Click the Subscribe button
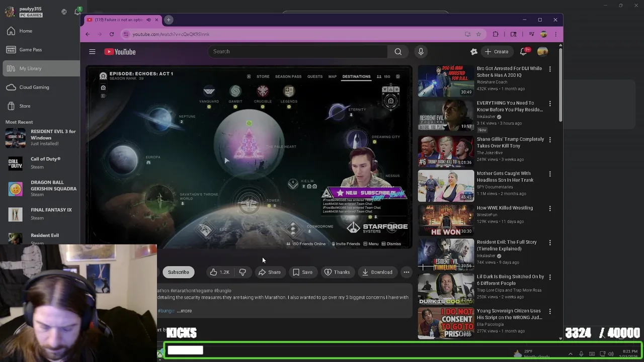 tap(179, 272)
